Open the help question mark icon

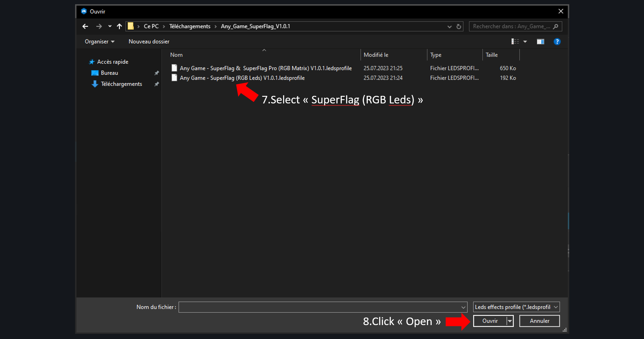[557, 42]
